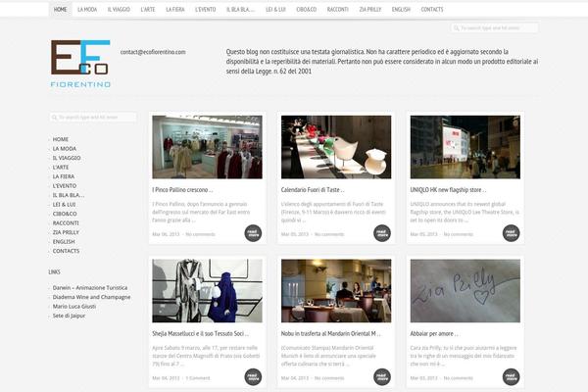Open No comments on UNIQLO HK post
Image resolution: width=588 pixels, height=392 pixels.
coord(459,234)
